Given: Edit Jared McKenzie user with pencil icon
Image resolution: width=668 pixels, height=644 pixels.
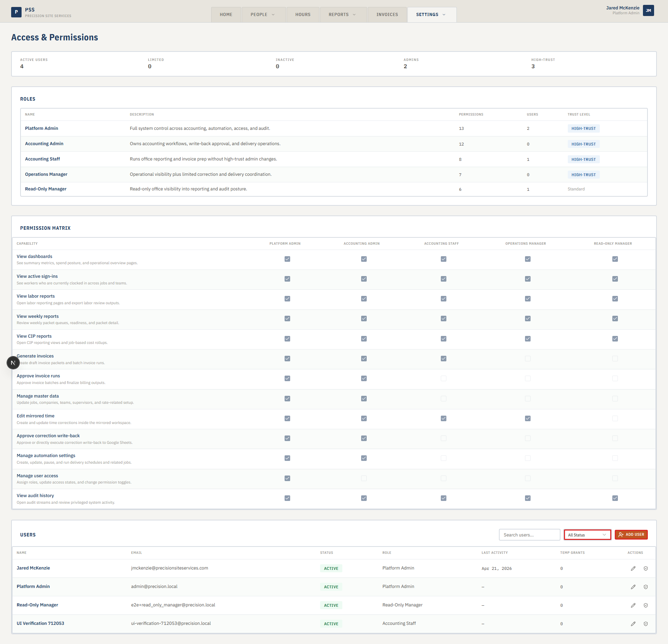Looking at the screenshot, I should [633, 568].
